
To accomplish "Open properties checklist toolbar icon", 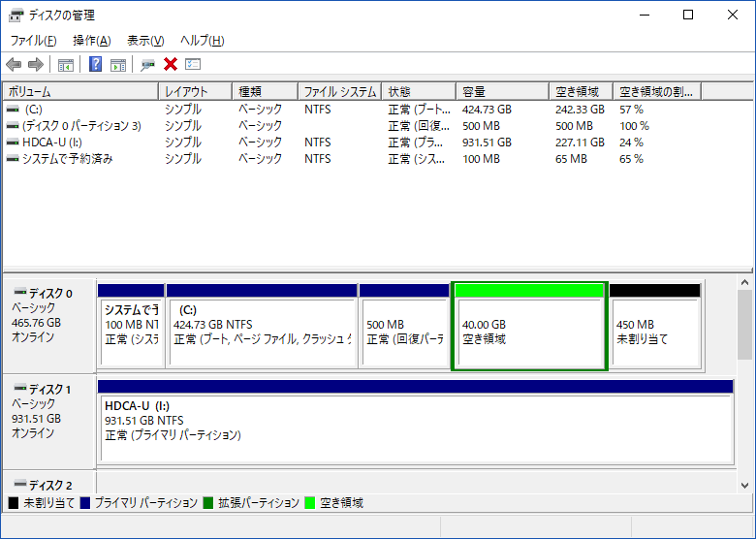I will [x=193, y=64].
